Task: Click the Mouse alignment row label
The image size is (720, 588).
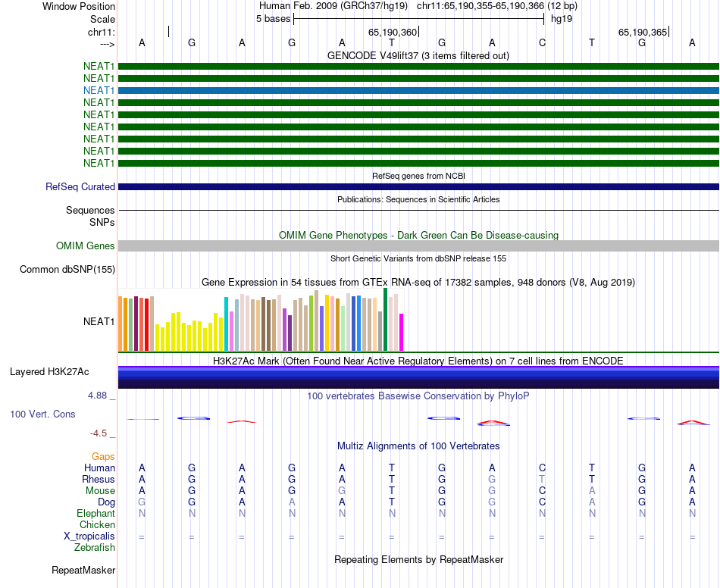Action: pos(100,491)
